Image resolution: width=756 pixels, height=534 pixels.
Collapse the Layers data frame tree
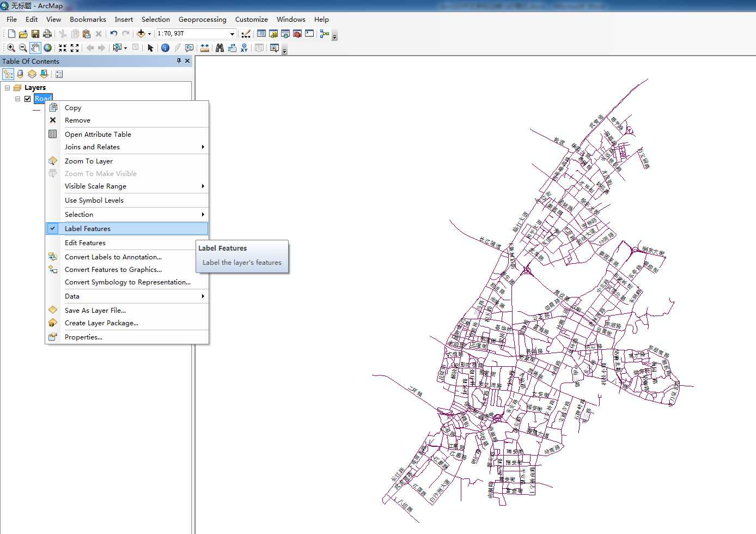click(8, 88)
